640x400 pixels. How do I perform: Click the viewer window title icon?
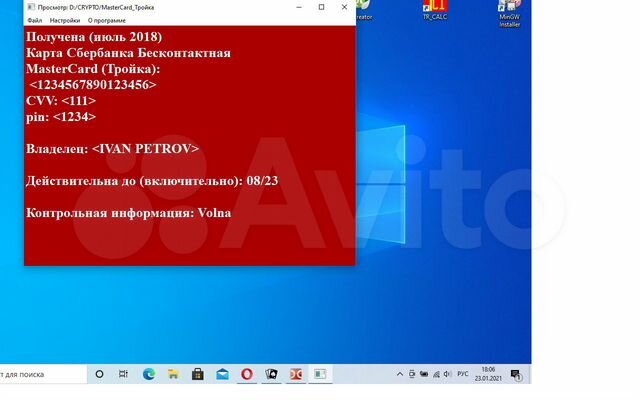31,7
